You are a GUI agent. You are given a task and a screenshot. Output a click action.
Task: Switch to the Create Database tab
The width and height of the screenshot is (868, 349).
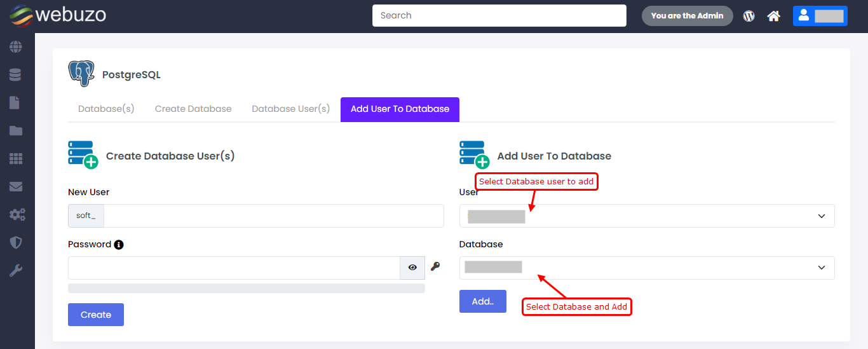pyautogui.click(x=193, y=109)
